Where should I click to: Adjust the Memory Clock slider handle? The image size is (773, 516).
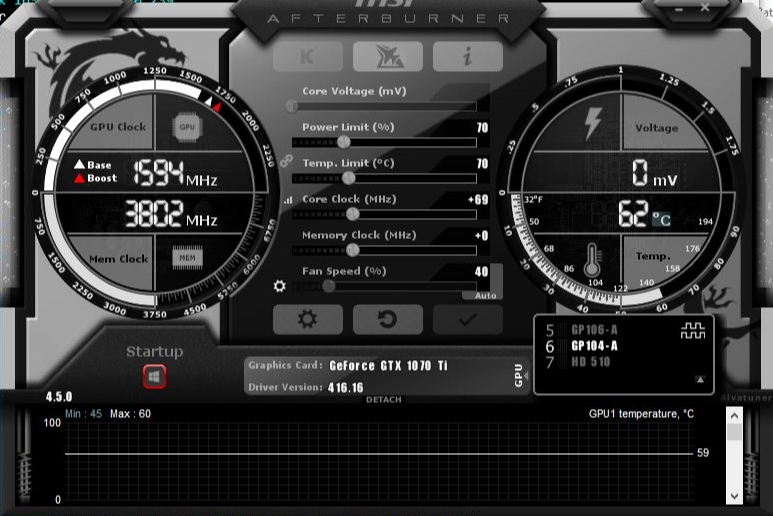tap(352, 250)
